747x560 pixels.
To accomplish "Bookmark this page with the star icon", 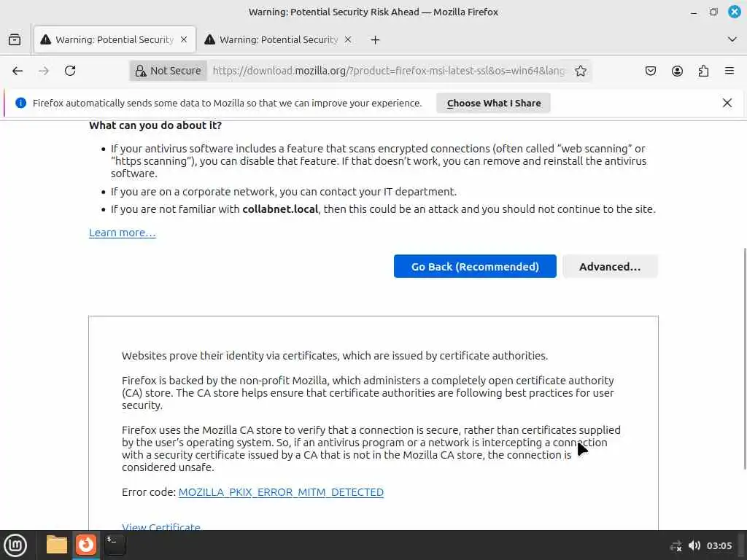I will click(580, 71).
